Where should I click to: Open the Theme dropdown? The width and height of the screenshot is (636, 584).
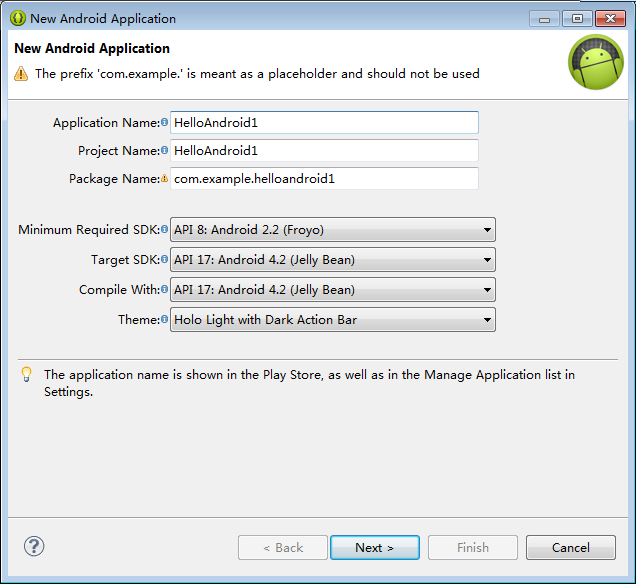[x=333, y=320]
